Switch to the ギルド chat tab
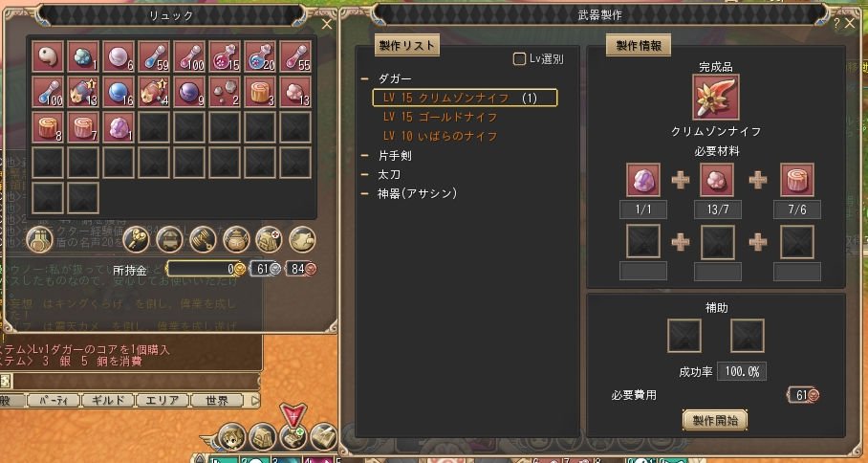The width and height of the screenshot is (868, 463). 108,401
